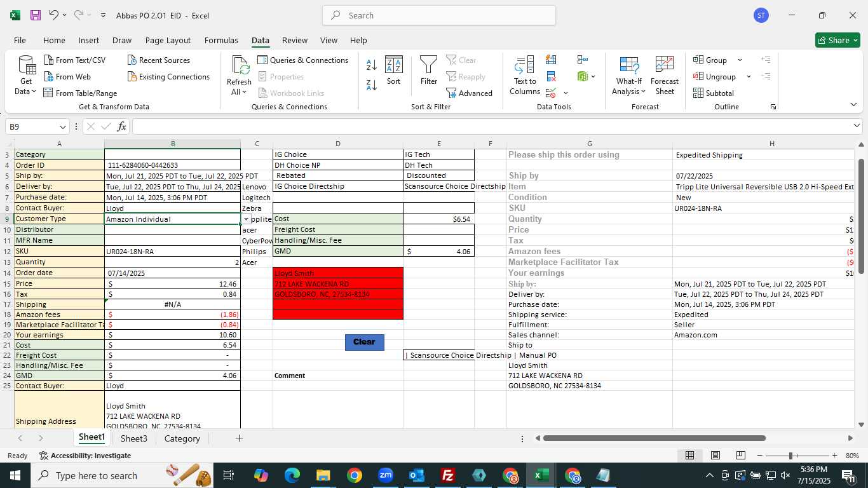Open Customize Quick Access Toolbar dropdown
Viewport: 868px width, 488px height.
pyautogui.click(x=103, y=15)
